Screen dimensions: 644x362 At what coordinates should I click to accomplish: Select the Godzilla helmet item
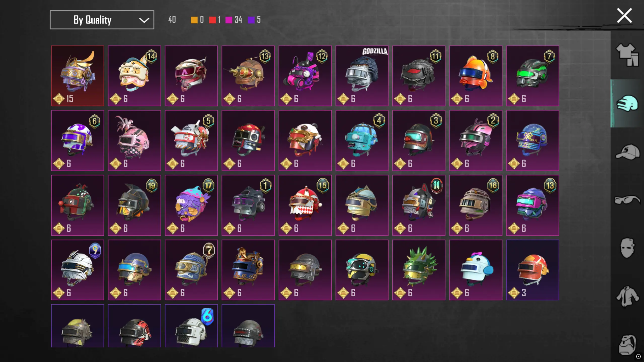362,76
